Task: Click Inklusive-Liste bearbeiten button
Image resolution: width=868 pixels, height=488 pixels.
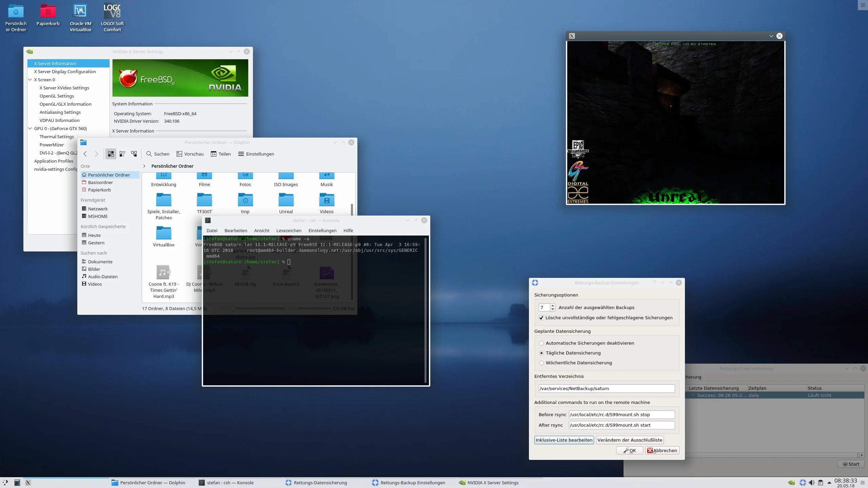Action: (564, 440)
